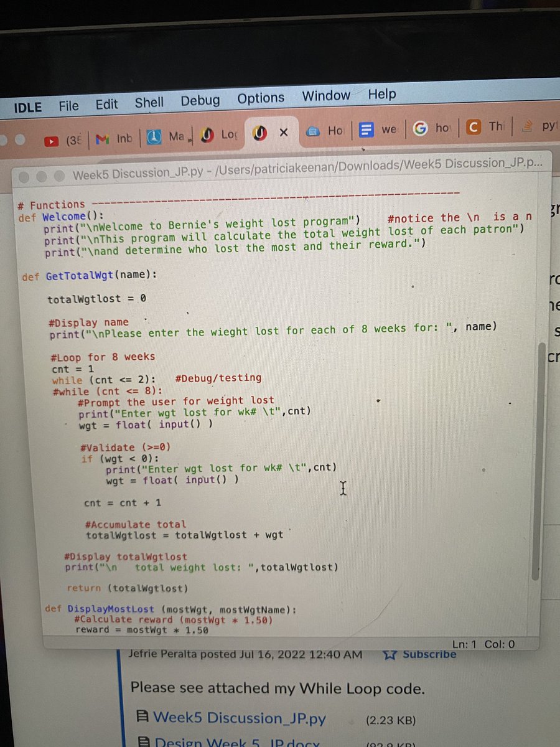Click the 'cnt = 1' line

point(72,368)
